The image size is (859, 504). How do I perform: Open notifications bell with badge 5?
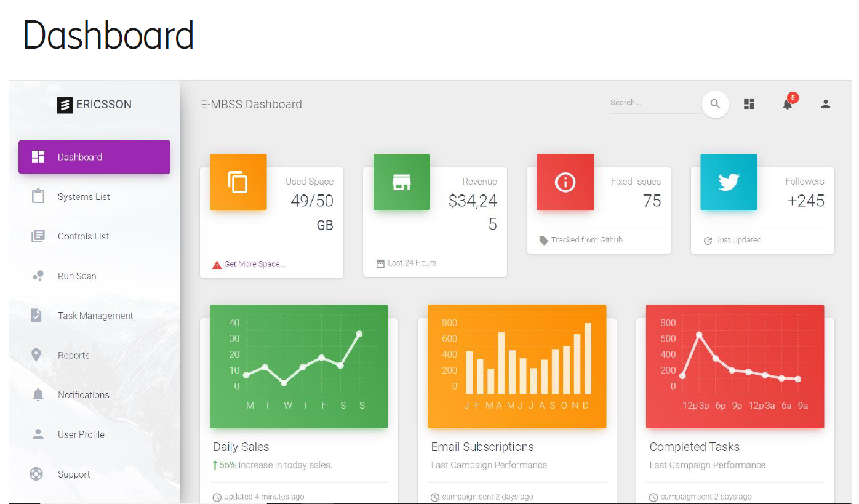[x=788, y=103]
